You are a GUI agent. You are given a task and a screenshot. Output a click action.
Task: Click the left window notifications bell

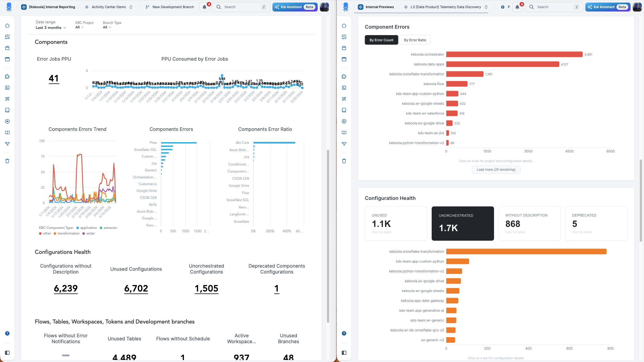click(x=204, y=7)
